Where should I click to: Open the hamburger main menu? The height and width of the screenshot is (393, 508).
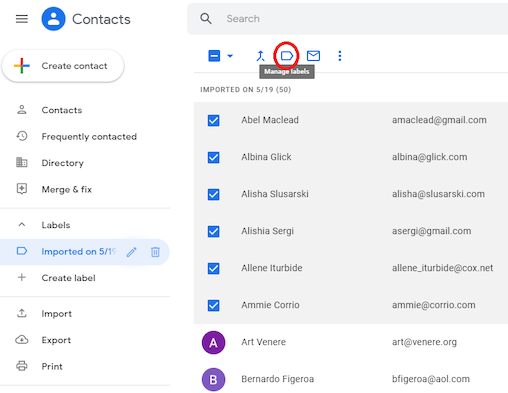pyautogui.click(x=22, y=19)
